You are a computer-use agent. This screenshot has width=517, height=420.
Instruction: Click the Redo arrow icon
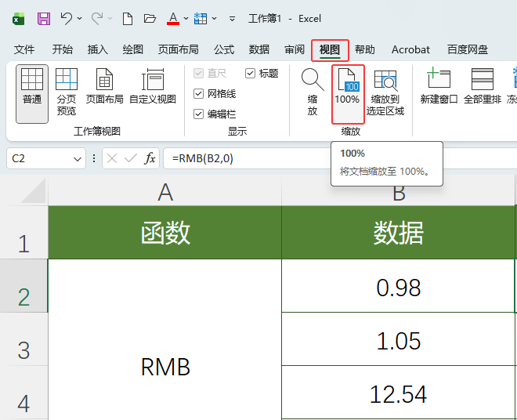coord(97,19)
